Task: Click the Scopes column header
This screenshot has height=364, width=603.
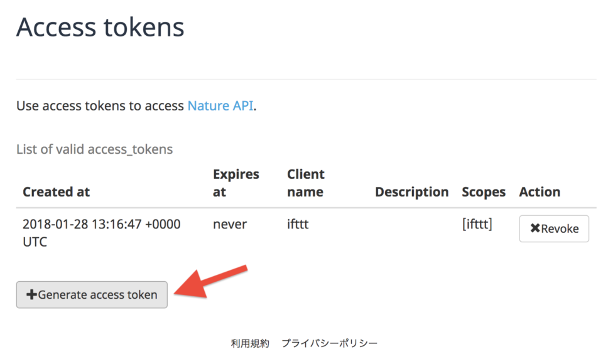Action: point(484,192)
